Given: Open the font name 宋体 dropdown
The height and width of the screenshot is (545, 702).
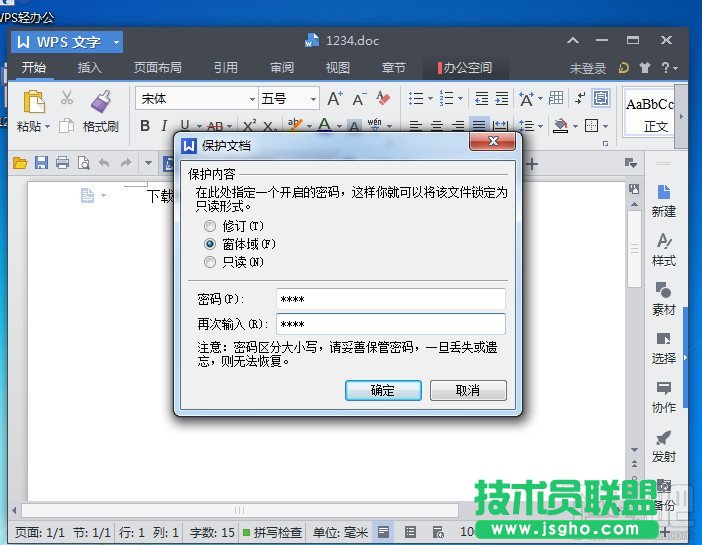Looking at the screenshot, I should pyautogui.click(x=252, y=99).
